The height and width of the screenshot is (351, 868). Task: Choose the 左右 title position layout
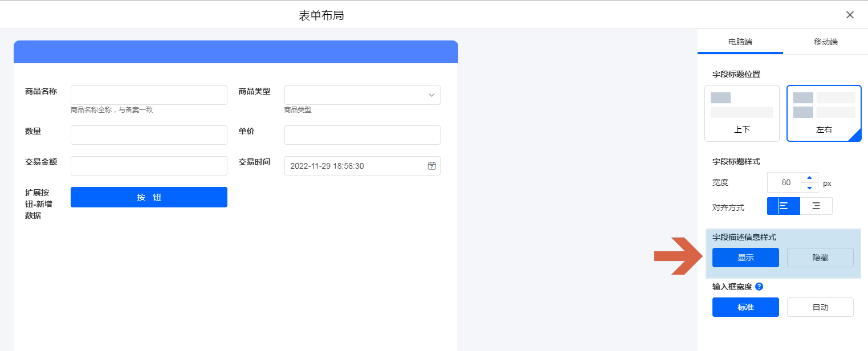point(824,113)
